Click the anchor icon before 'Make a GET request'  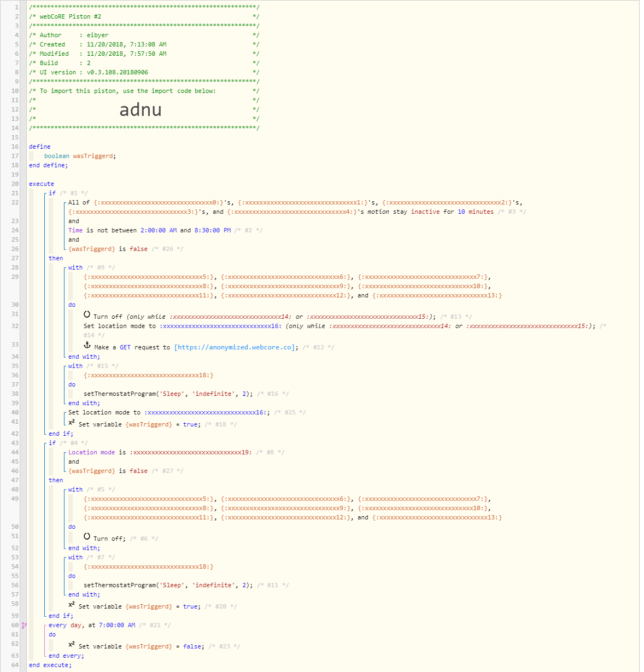pyautogui.click(x=87, y=346)
